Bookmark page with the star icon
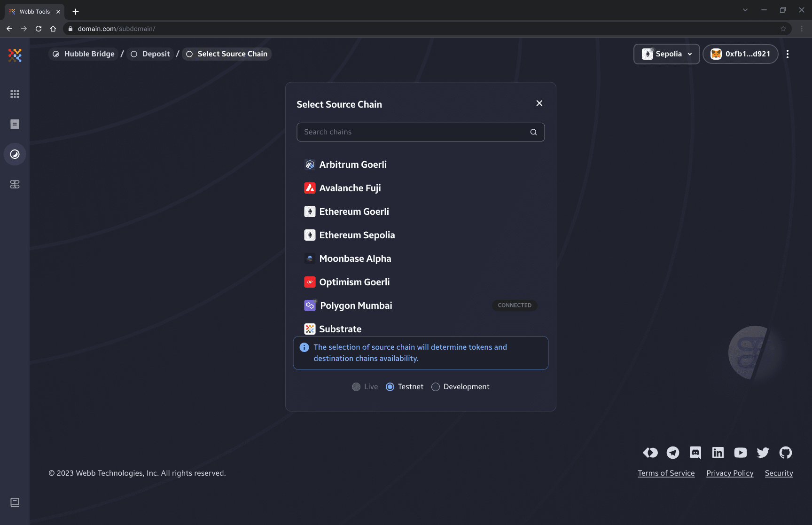The image size is (812, 525). (x=783, y=29)
